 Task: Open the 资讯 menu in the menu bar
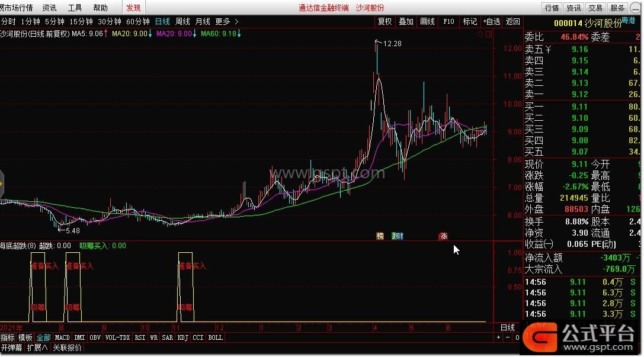point(49,8)
